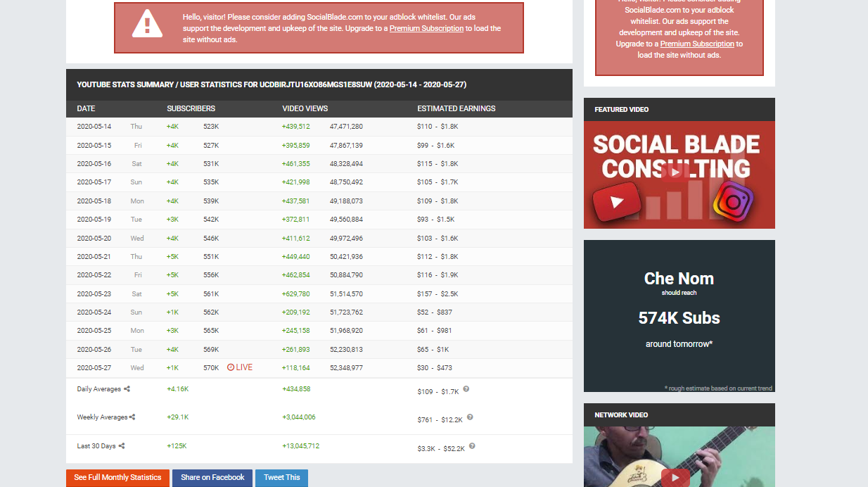
Task: Click the +3,044,006 weekly views value
Action: pos(299,417)
